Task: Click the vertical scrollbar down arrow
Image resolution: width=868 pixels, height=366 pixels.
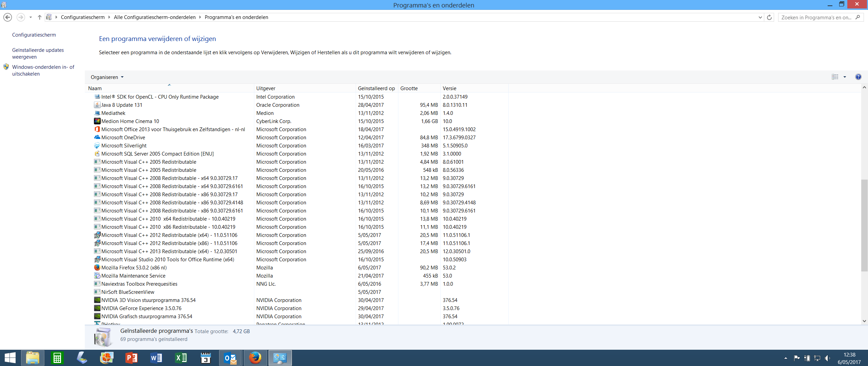Action: 864,321
